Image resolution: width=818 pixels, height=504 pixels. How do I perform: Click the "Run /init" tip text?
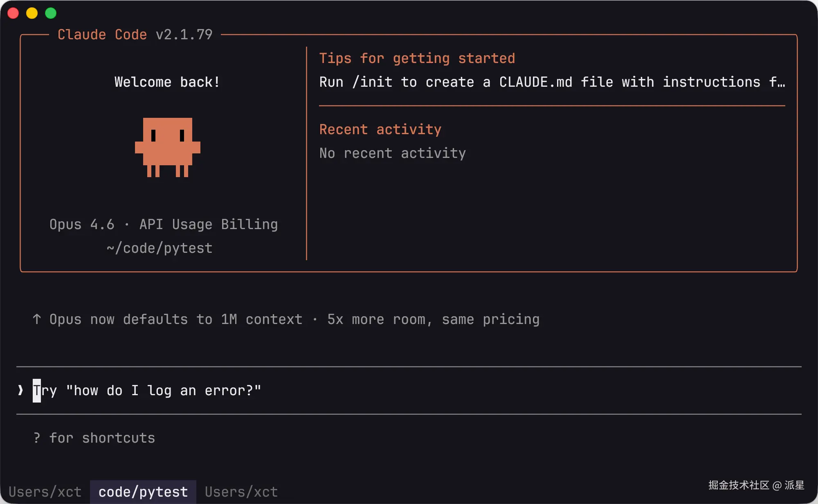552,82
